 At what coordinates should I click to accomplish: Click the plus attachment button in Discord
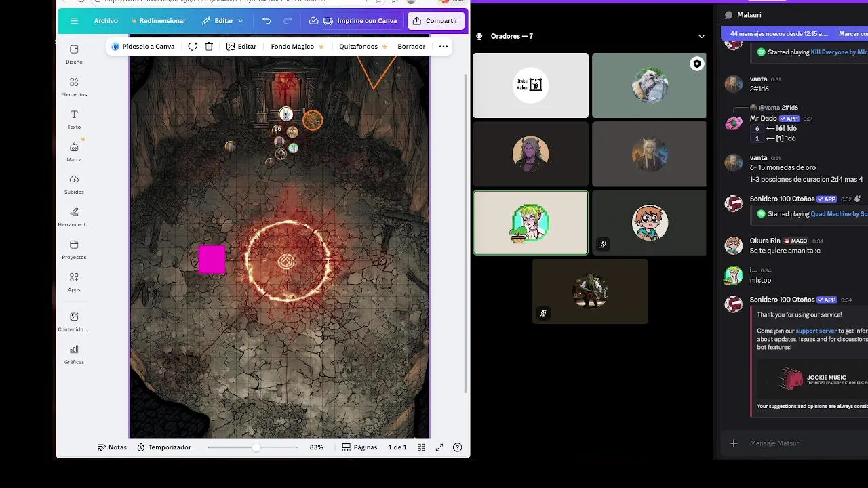tap(733, 443)
